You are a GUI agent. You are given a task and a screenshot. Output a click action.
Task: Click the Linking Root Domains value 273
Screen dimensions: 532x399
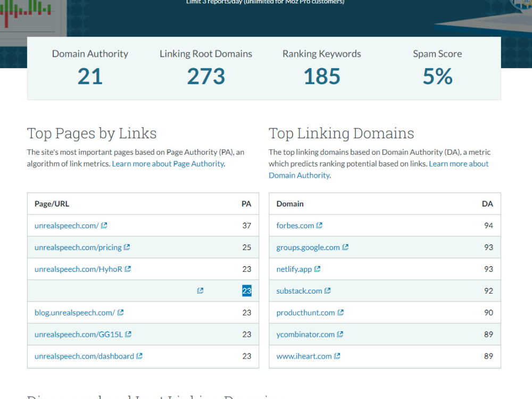pos(206,76)
